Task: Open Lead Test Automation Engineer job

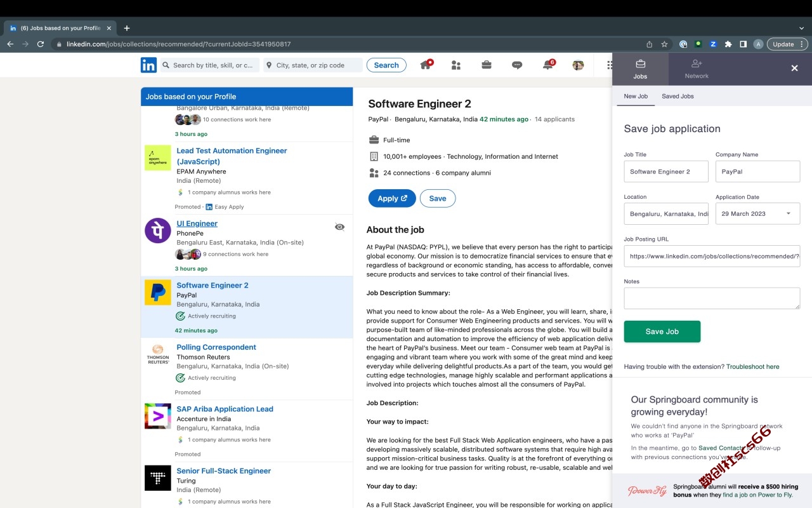Action: click(232, 156)
